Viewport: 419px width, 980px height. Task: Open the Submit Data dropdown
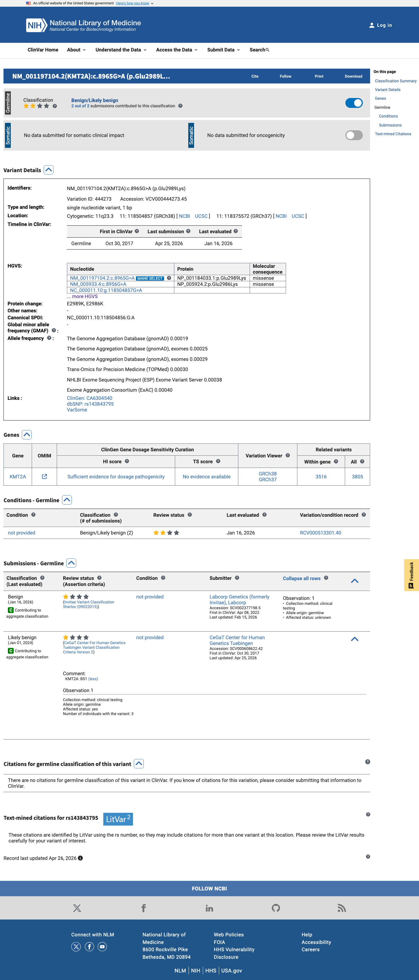click(224, 50)
